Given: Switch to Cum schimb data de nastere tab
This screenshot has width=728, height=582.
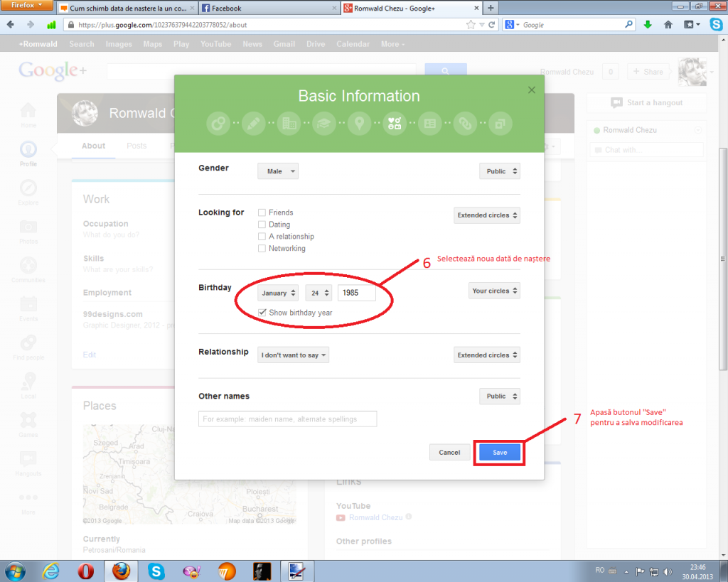Looking at the screenshot, I should coord(127,8).
